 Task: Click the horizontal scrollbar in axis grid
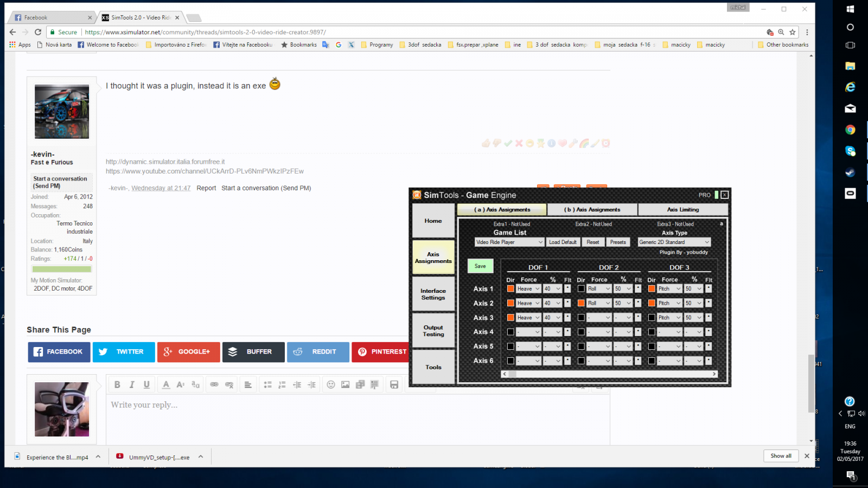click(610, 374)
